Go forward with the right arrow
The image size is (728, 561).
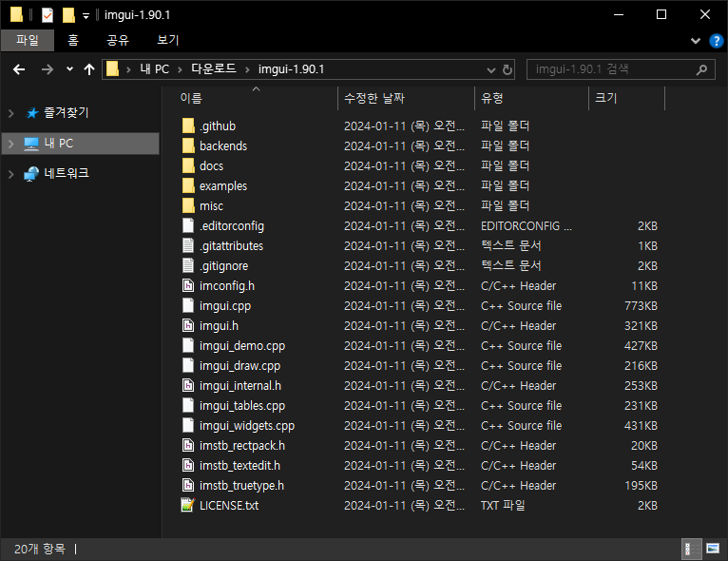[x=48, y=69]
